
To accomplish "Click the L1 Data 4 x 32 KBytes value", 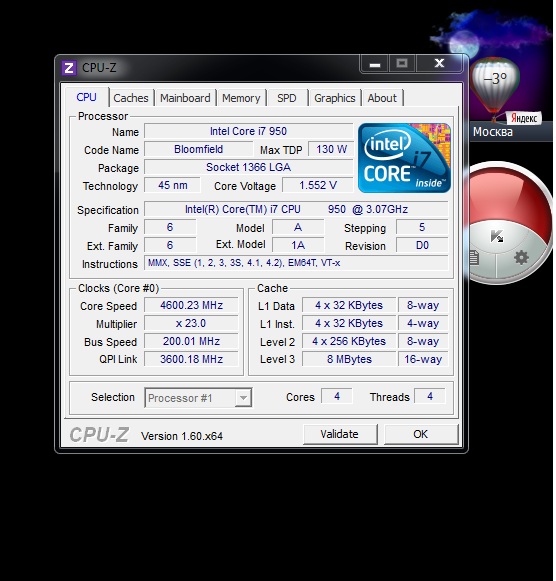I will (349, 305).
